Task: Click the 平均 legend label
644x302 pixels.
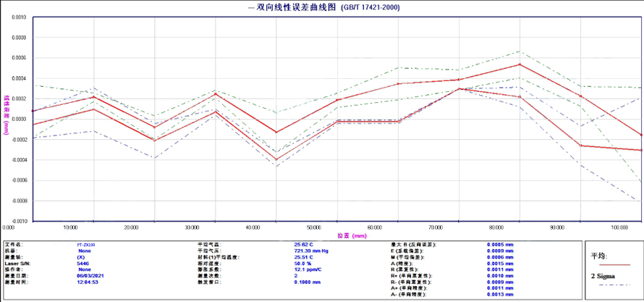Action: pyautogui.click(x=599, y=256)
